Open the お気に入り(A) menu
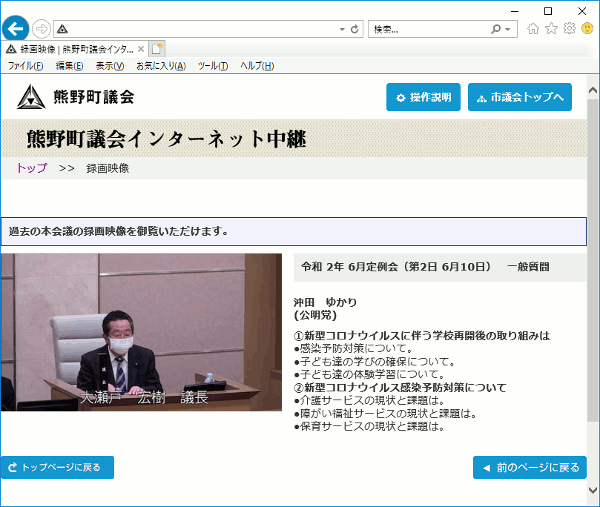Image resolution: width=600 pixels, height=507 pixels. 161,66
